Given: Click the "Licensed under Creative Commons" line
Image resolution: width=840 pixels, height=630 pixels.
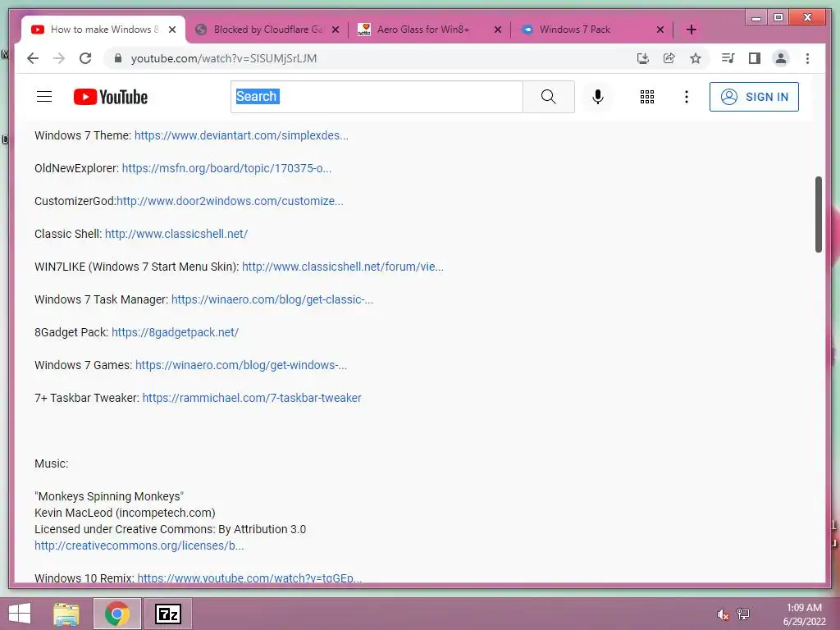Looking at the screenshot, I should click(x=171, y=529).
